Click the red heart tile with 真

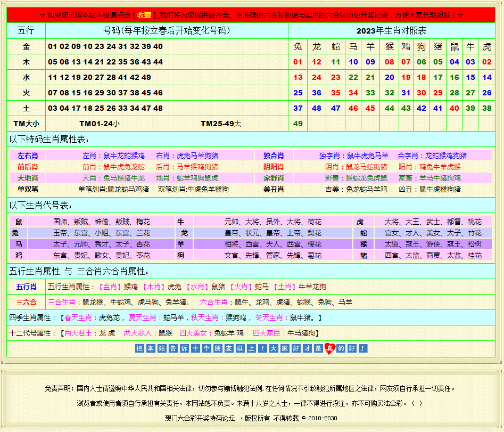click(x=330, y=348)
